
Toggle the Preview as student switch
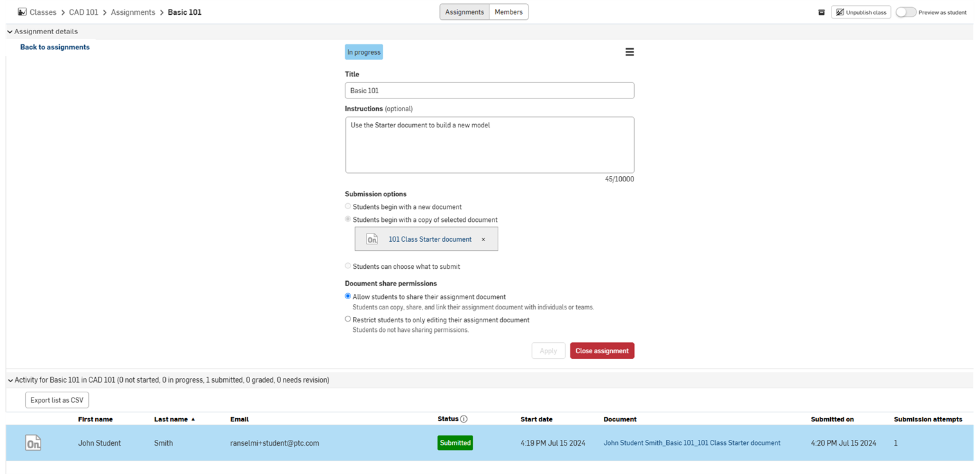click(x=905, y=12)
